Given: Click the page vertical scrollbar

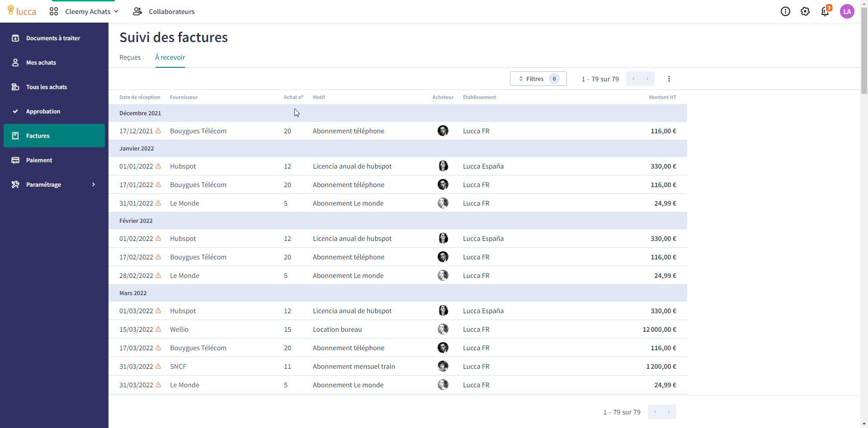Looking at the screenshot, I should [x=864, y=51].
